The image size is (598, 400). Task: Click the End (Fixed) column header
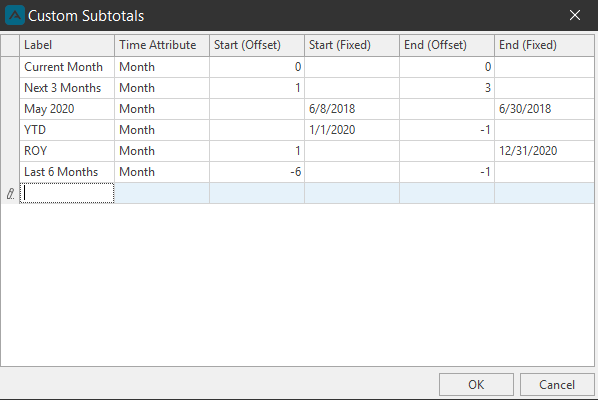point(545,45)
